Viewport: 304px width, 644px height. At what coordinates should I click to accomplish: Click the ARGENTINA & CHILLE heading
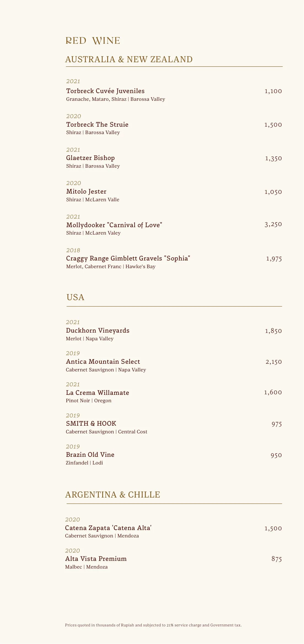[112, 495]
